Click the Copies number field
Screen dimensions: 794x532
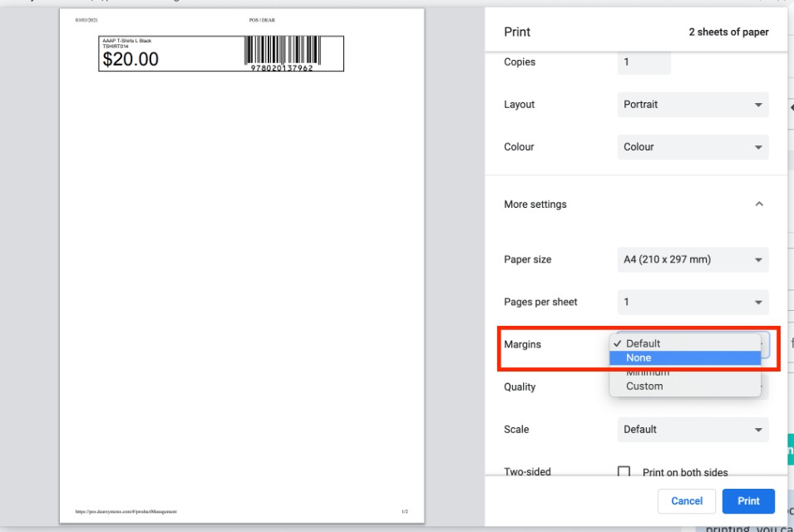[643, 62]
